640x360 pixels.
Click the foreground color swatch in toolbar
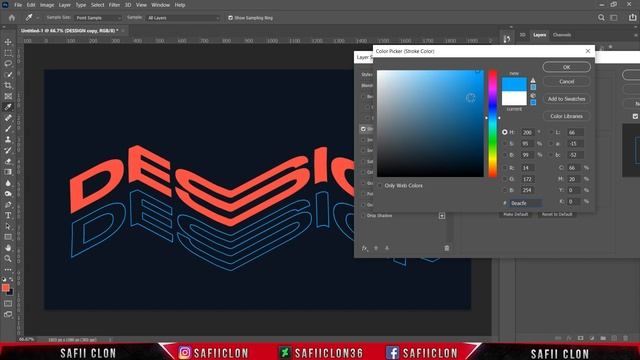[x=5, y=288]
